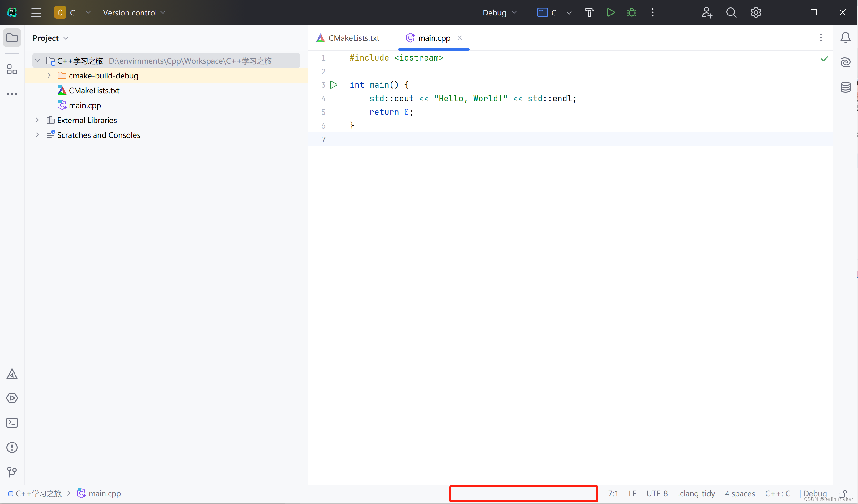Screen dimensions: 858x504
Task: Open the Services tool window icon
Action: point(12,398)
